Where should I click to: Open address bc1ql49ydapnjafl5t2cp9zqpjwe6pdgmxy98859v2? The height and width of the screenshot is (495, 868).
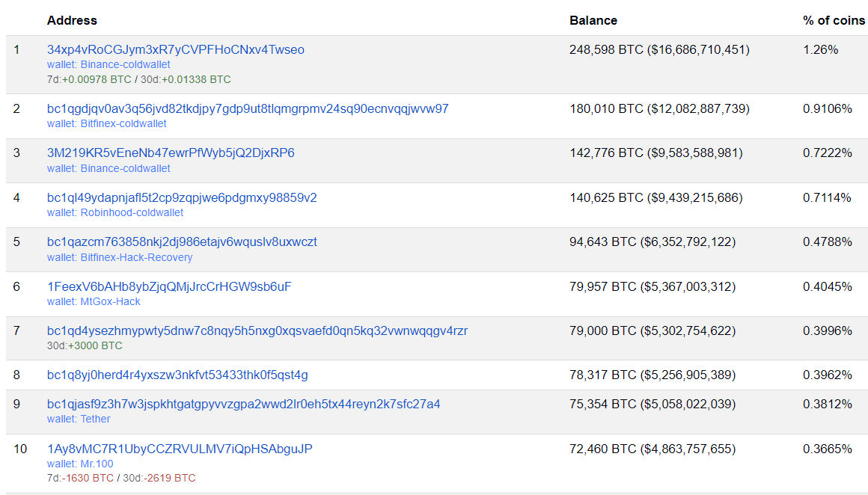coord(182,198)
